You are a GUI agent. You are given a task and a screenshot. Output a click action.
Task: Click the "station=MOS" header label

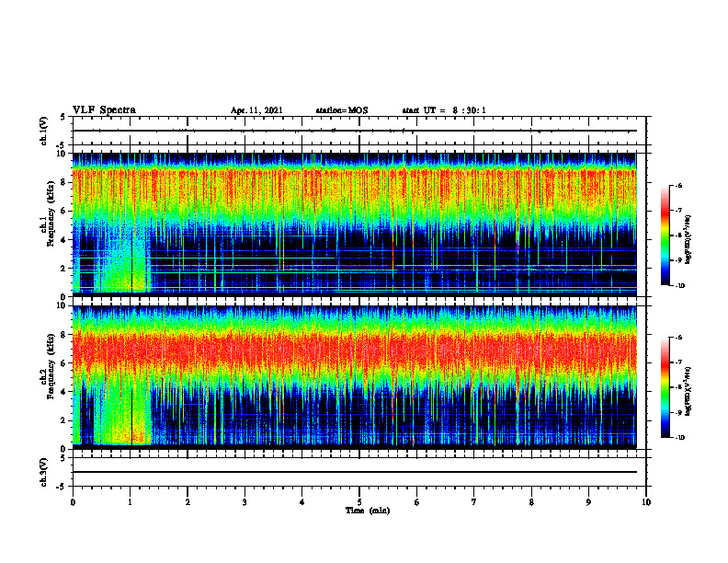[x=342, y=110]
